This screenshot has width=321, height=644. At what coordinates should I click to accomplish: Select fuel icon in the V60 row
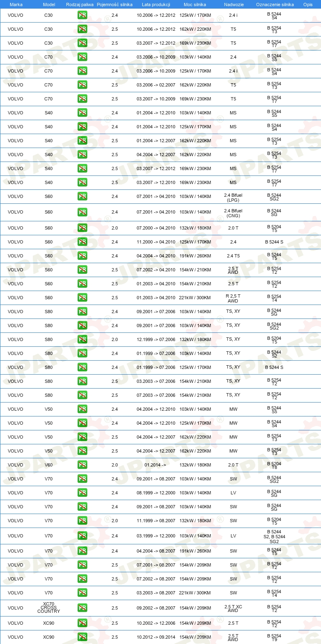(x=82, y=465)
